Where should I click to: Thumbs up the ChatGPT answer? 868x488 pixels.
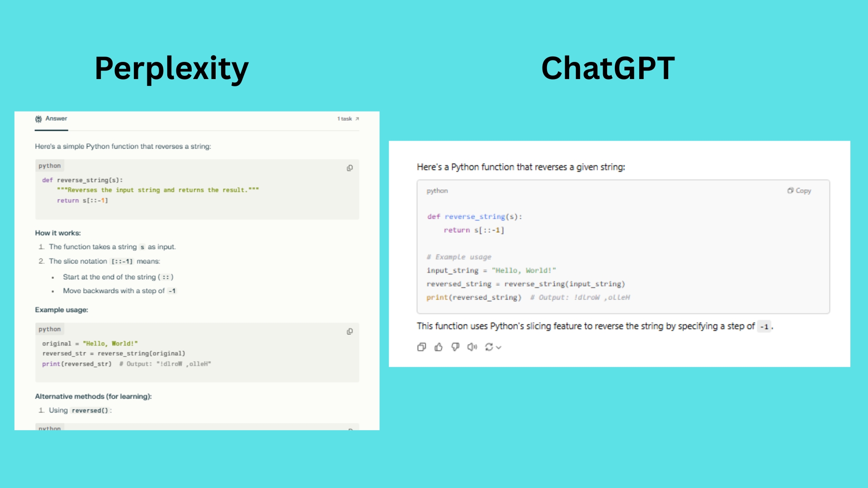tap(438, 347)
